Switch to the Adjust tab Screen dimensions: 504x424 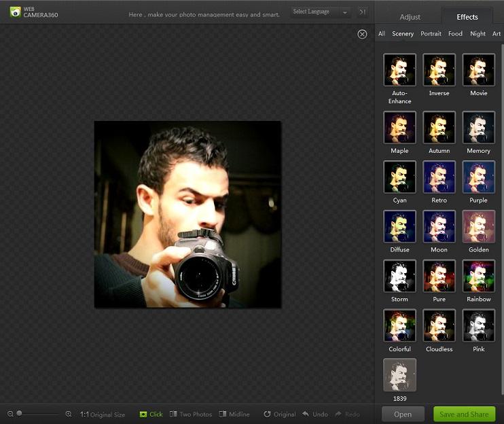tap(410, 17)
